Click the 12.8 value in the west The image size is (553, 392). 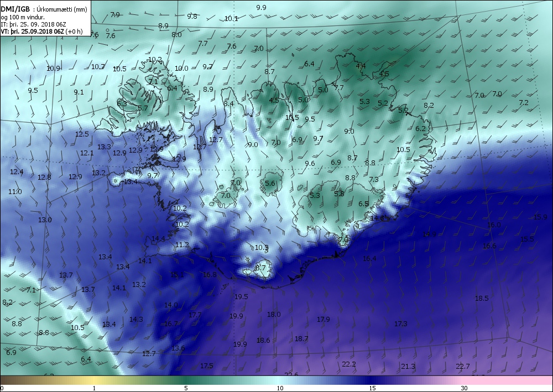click(x=44, y=177)
